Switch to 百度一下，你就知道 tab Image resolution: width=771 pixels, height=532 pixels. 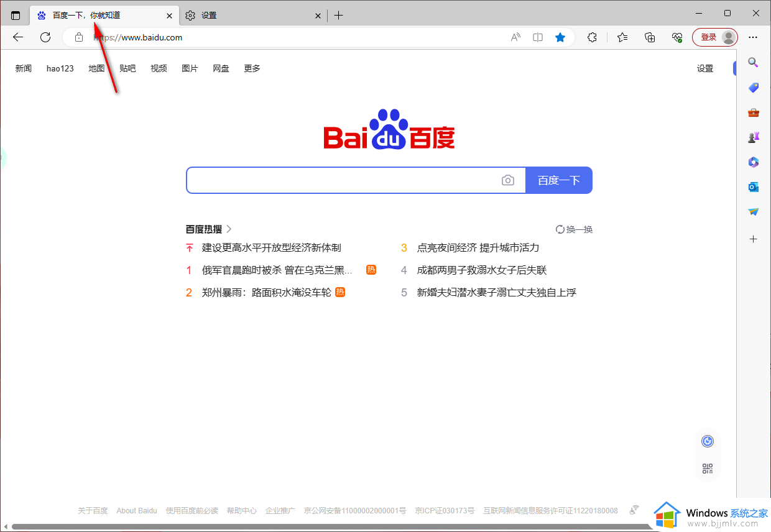pos(104,16)
